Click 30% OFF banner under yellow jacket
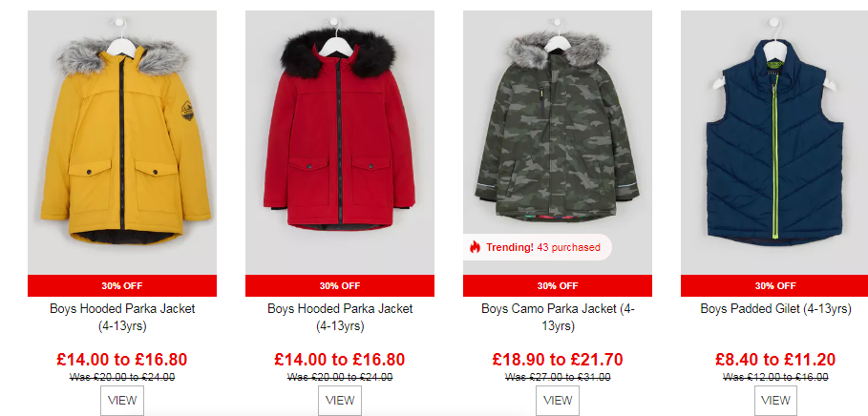This screenshot has height=416, width=868. [x=122, y=286]
